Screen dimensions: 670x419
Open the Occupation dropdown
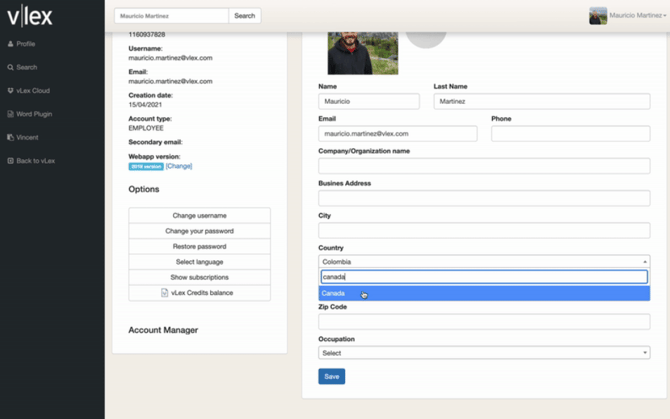[x=484, y=353]
